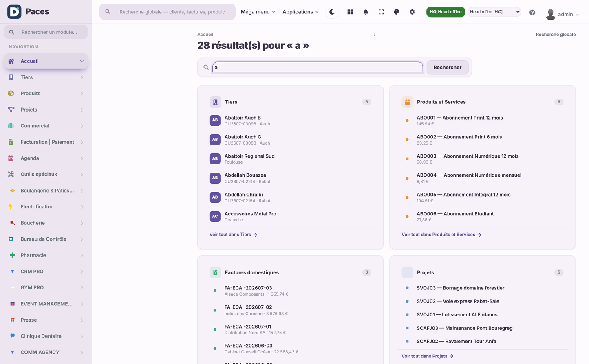Open invoice FA-ECAI-202606-03
The width and height of the screenshot is (589, 364).
290,349
